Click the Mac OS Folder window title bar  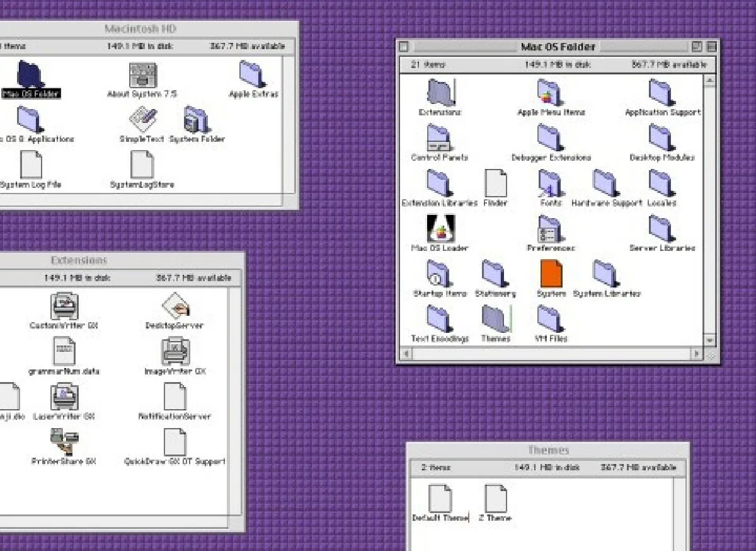[558, 47]
